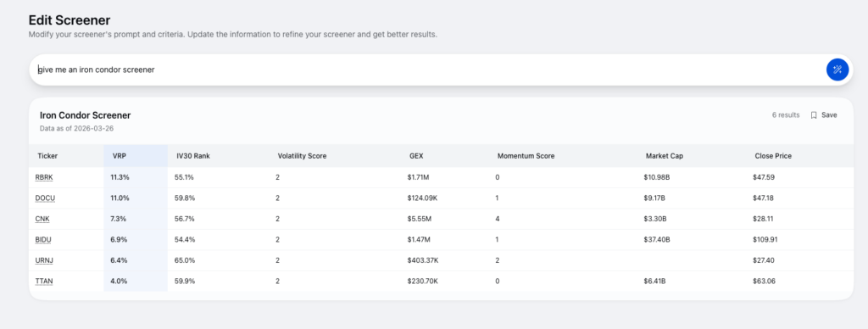The image size is (868, 329).
Task: Click the Close Price $63.06
Action: click(764, 282)
